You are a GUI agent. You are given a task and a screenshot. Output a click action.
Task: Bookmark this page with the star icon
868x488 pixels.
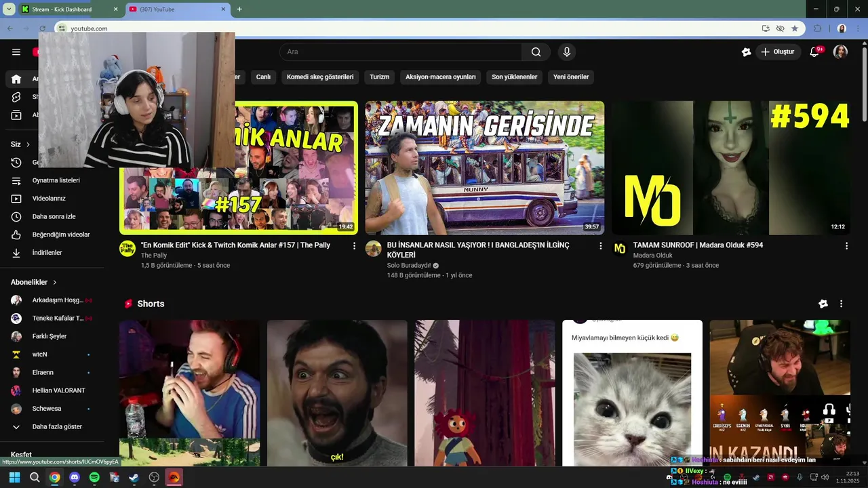795,28
